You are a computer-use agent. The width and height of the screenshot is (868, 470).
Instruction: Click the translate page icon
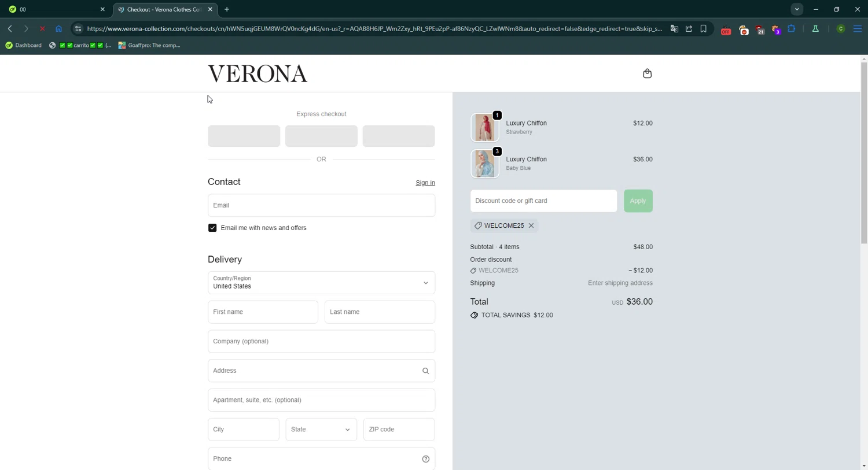(x=674, y=28)
